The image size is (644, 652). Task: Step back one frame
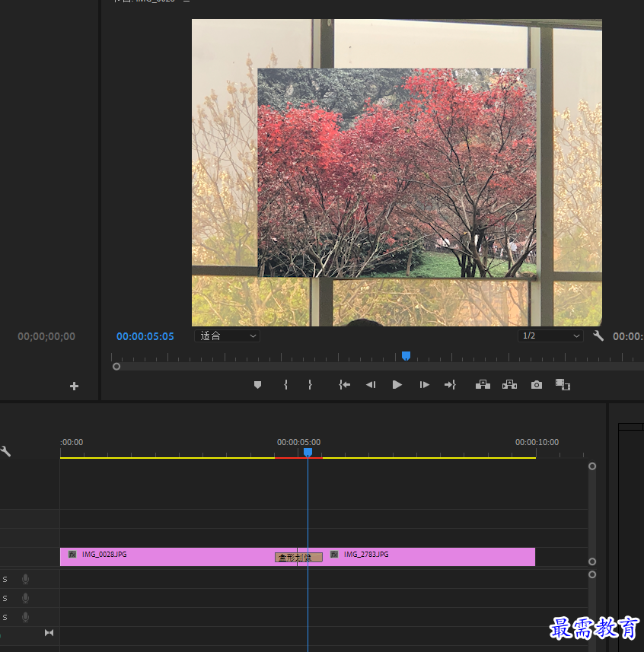tap(371, 385)
